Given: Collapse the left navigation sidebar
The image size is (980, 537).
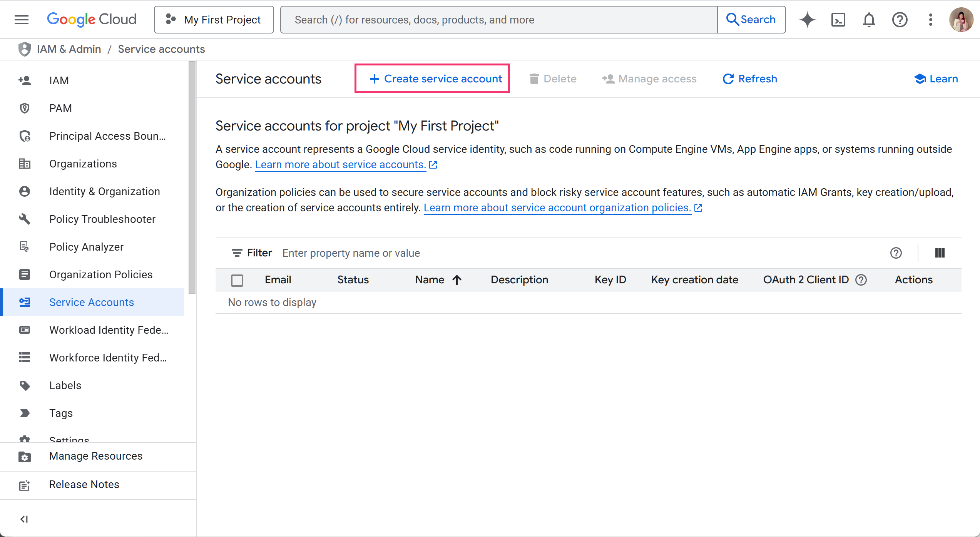Looking at the screenshot, I should [x=24, y=519].
